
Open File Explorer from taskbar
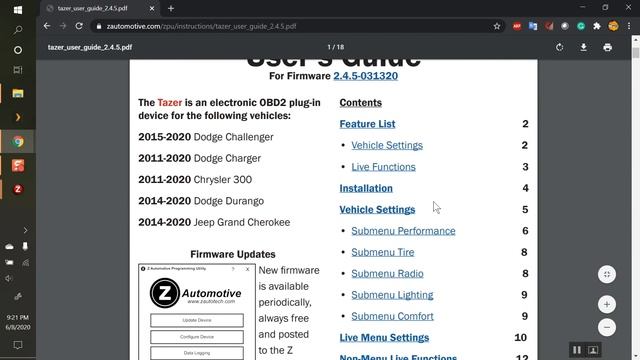tap(18, 93)
